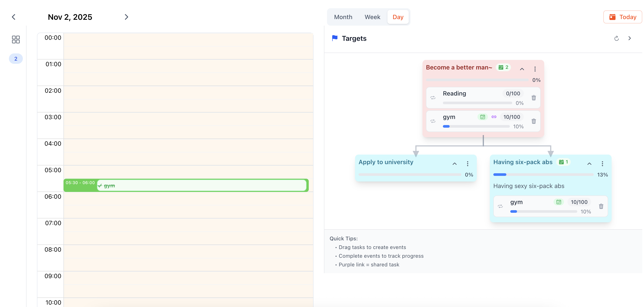This screenshot has height=307, width=644.
Task: Open menu for Apply to university
Action: 468,164
